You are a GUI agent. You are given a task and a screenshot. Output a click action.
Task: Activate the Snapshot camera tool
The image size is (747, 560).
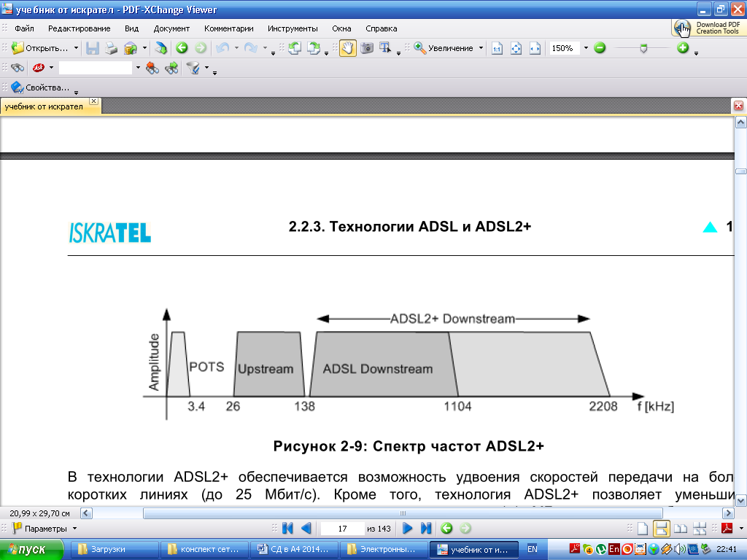click(x=367, y=48)
